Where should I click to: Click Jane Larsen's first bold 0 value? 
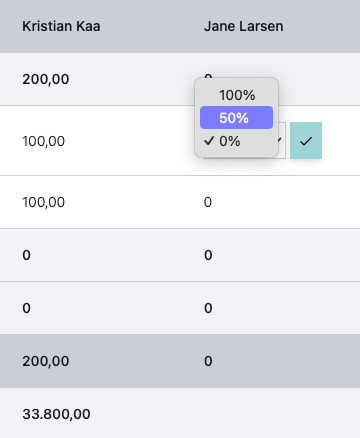pos(208,255)
